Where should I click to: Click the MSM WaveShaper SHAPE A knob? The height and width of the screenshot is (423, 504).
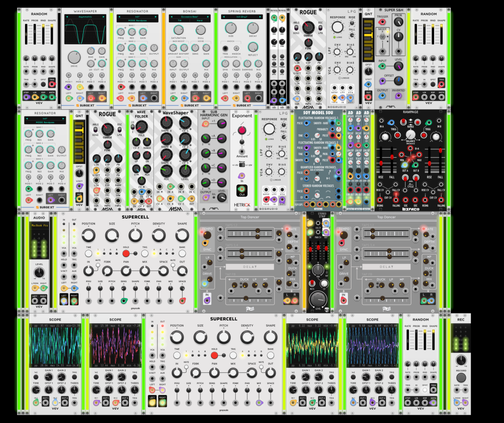coord(166,122)
